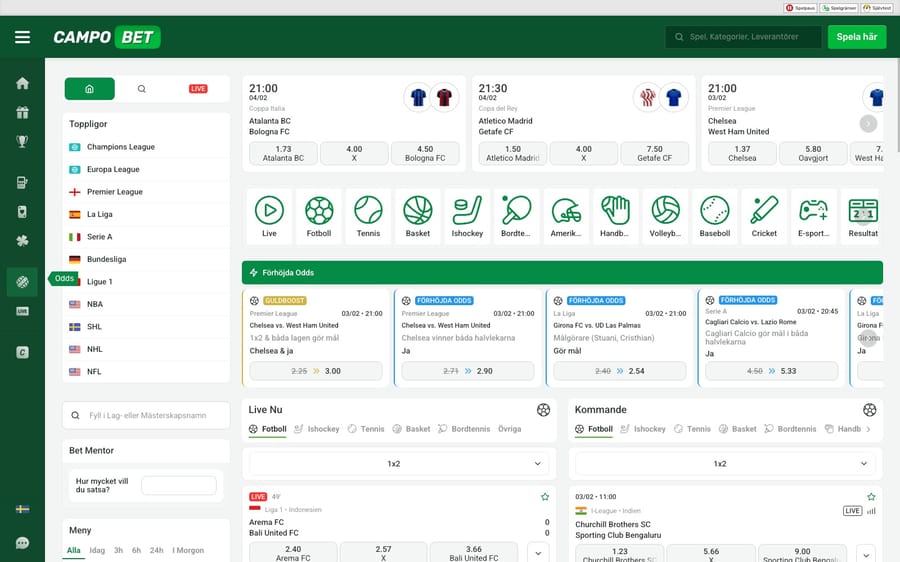Show next featured match with arrow

click(868, 123)
